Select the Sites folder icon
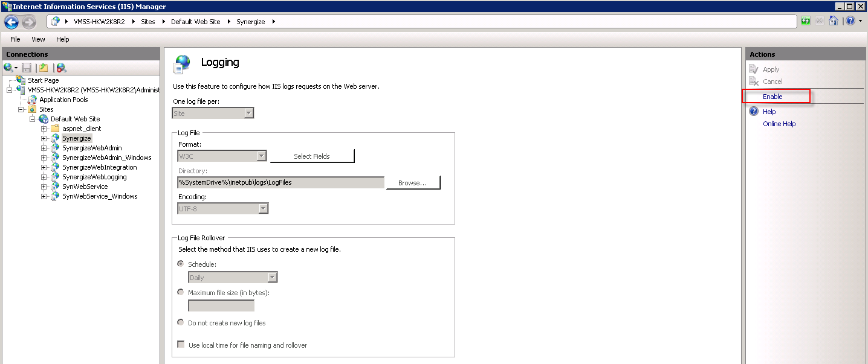Screen dimensions: 868x364 pos(33,109)
